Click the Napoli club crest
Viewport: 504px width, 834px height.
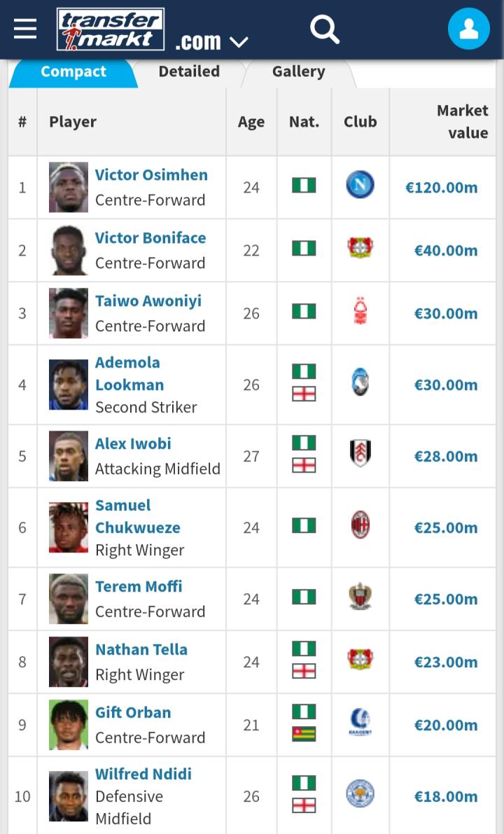[360, 186]
